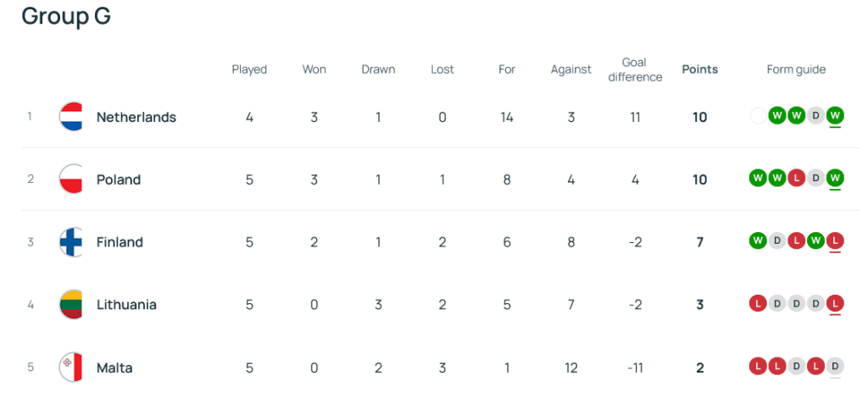Click the Malta flag icon

coord(71,368)
